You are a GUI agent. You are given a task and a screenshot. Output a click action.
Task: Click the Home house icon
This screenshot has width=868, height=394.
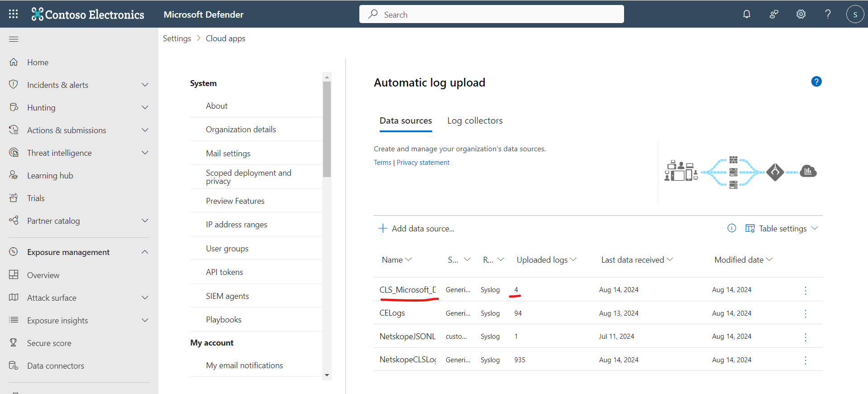pyautogui.click(x=14, y=62)
